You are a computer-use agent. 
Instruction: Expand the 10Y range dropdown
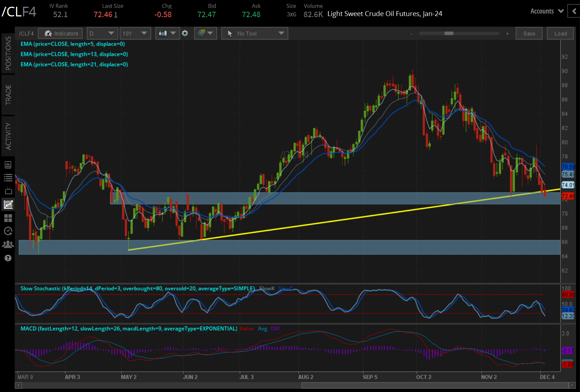(x=135, y=33)
